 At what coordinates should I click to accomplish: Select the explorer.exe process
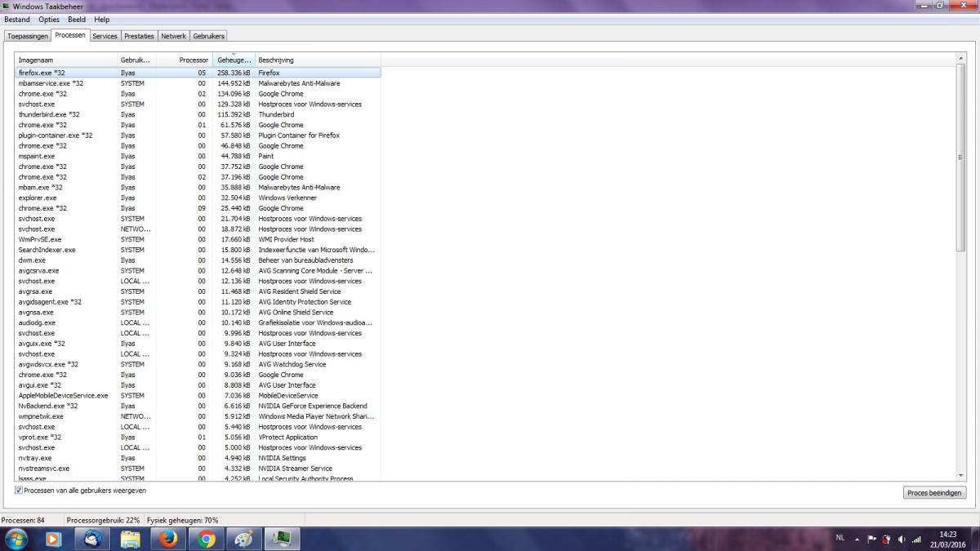tap(198, 198)
